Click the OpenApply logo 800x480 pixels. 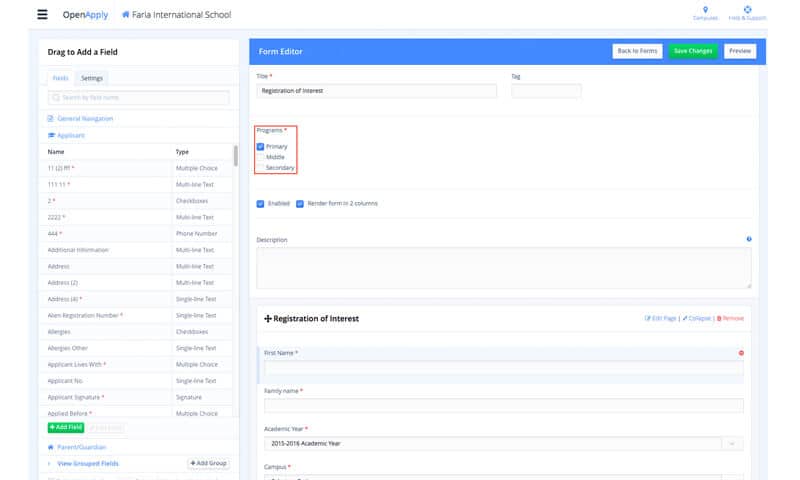85,15
